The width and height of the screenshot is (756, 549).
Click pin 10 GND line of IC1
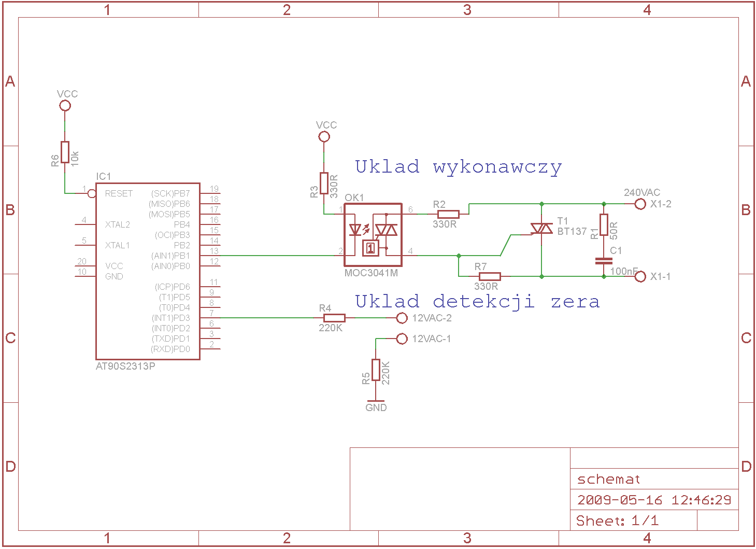(85, 276)
